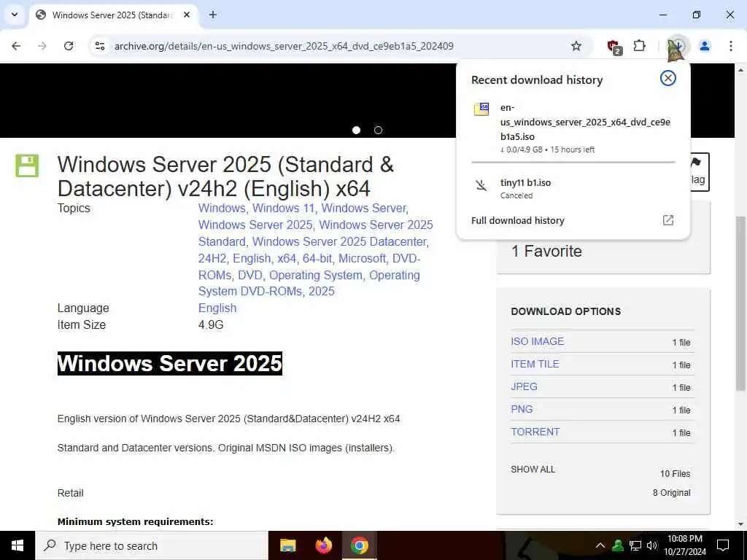Select the Windows Server 2025 browser tab
The height and width of the screenshot is (560, 747).
pyautogui.click(x=113, y=15)
